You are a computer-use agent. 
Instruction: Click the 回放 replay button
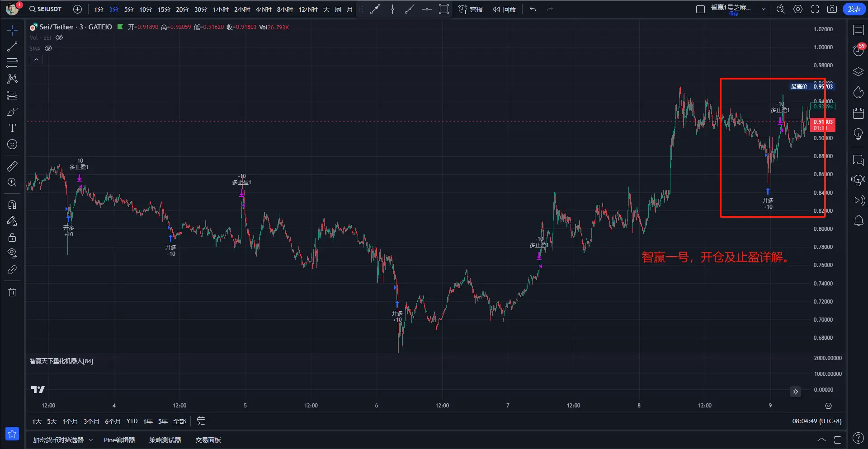coord(504,9)
